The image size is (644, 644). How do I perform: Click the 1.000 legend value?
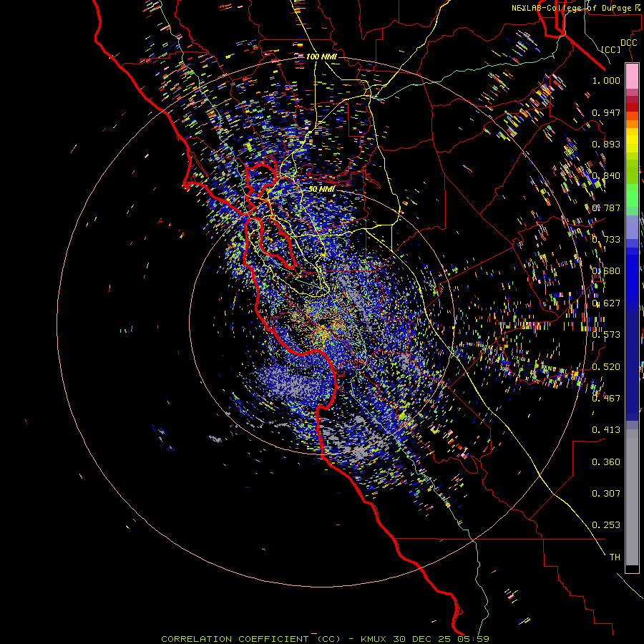pyautogui.click(x=606, y=80)
